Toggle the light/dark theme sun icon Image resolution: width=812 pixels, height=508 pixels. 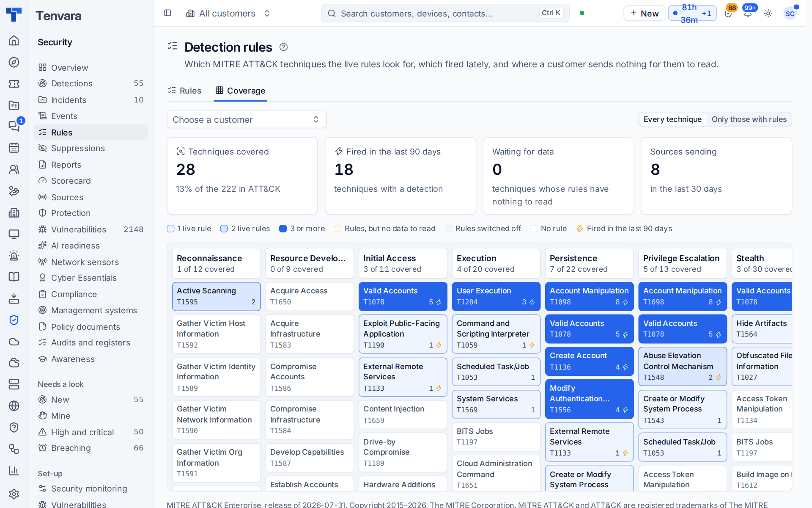768,14
